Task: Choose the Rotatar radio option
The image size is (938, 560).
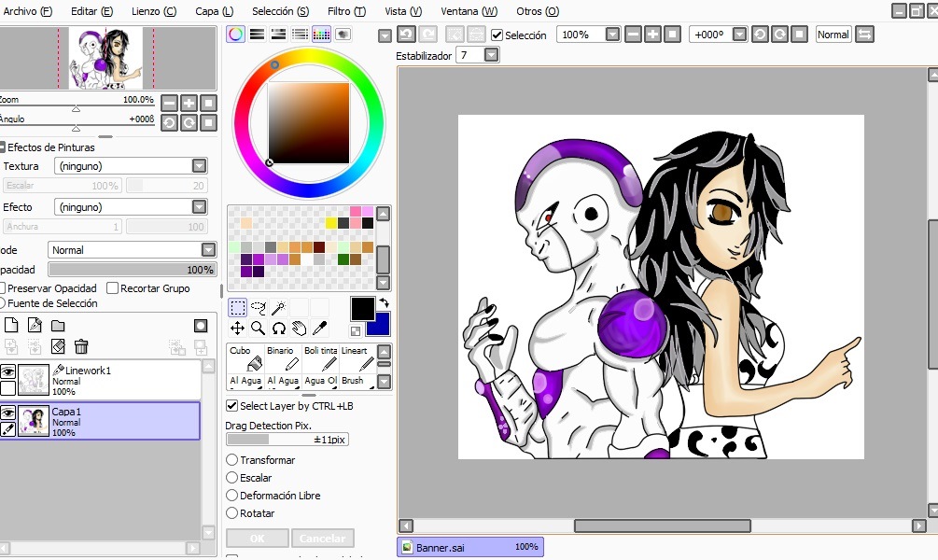Action: click(232, 512)
